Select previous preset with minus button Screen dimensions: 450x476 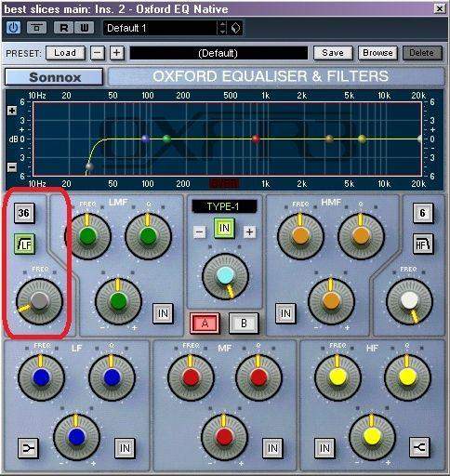pyautogui.click(x=98, y=53)
